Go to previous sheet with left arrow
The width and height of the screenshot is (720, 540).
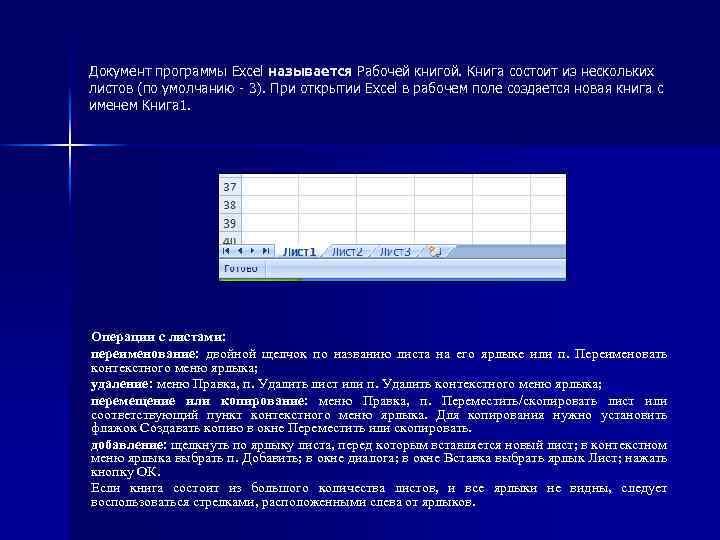239,251
